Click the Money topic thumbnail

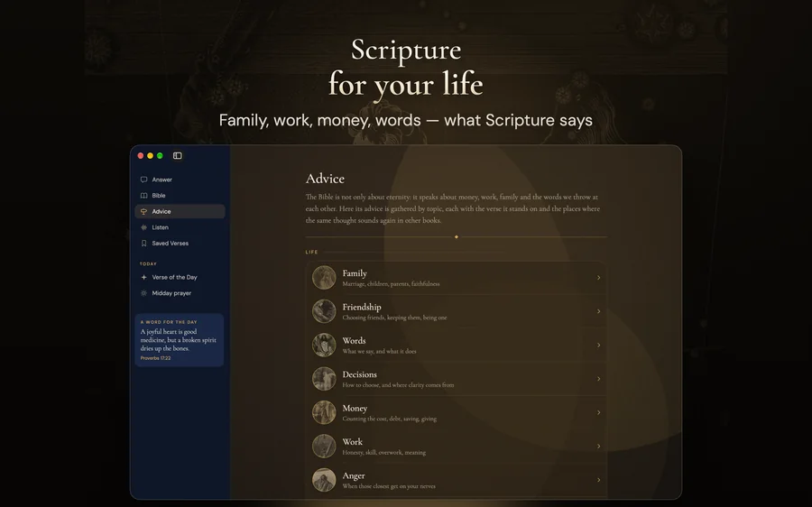coord(324,412)
